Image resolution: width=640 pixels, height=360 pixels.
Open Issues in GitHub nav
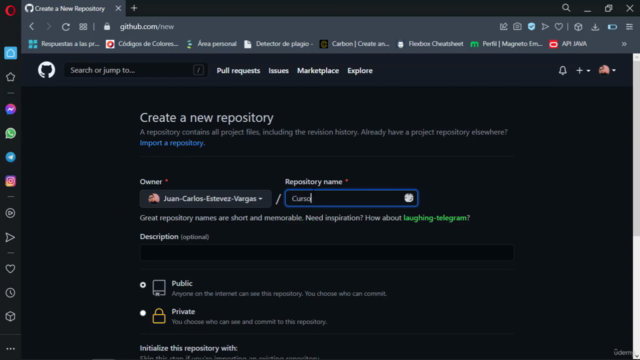(278, 71)
